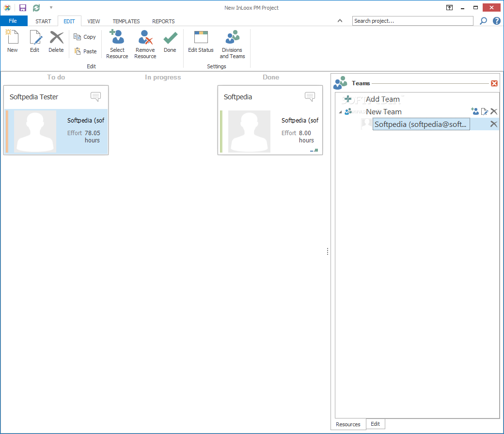Select the Softpedia task card title in Done
The height and width of the screenshot is (434, 504).
click(x=238, y=97)
